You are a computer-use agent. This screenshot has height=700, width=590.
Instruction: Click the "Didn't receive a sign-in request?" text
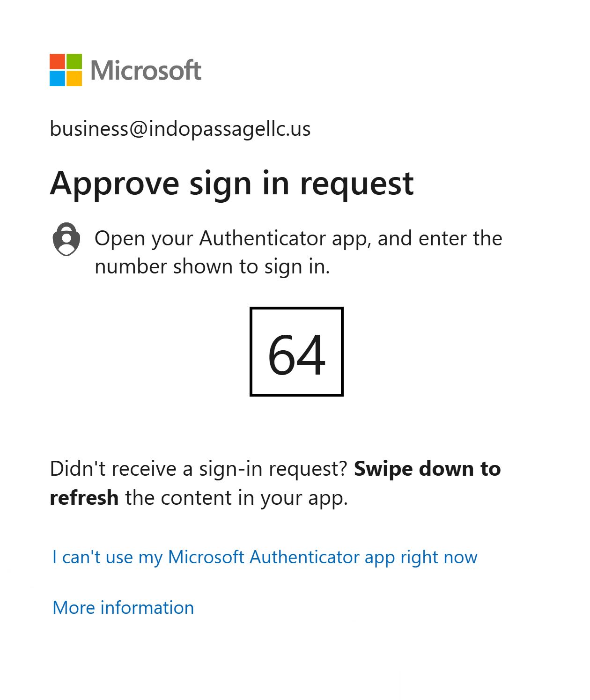[x=199, y=469]
